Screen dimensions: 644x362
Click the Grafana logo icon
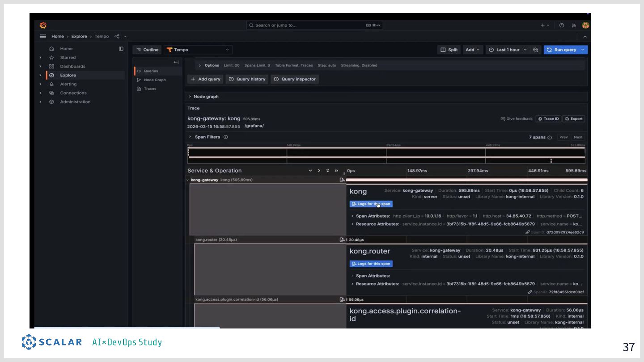[43, 25]
